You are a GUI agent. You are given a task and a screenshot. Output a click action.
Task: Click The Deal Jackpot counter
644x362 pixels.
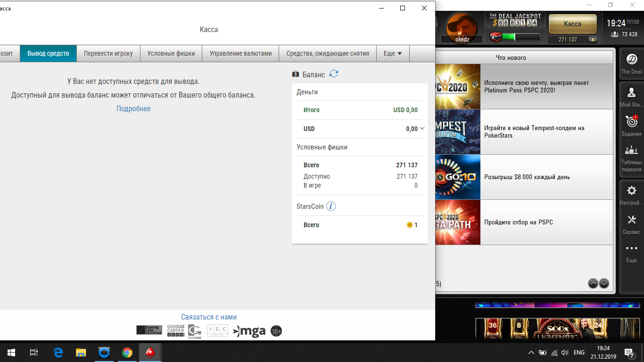click(x=515, y=20)
